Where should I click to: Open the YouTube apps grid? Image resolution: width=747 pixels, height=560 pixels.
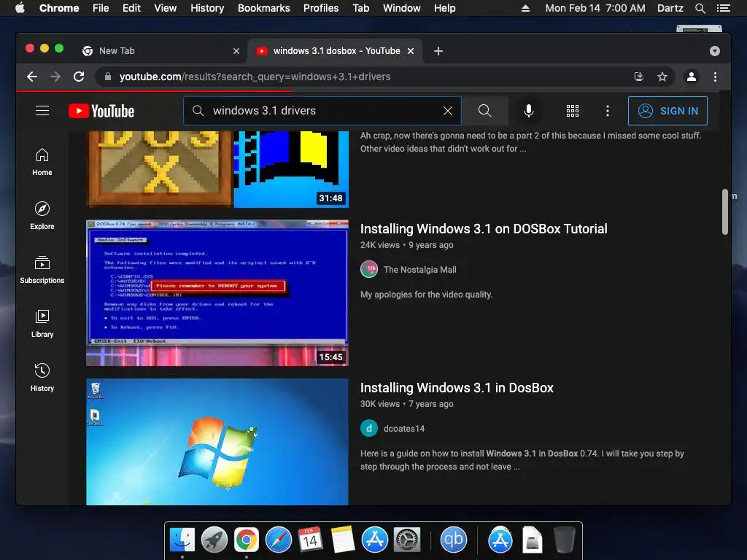[573, 111]
